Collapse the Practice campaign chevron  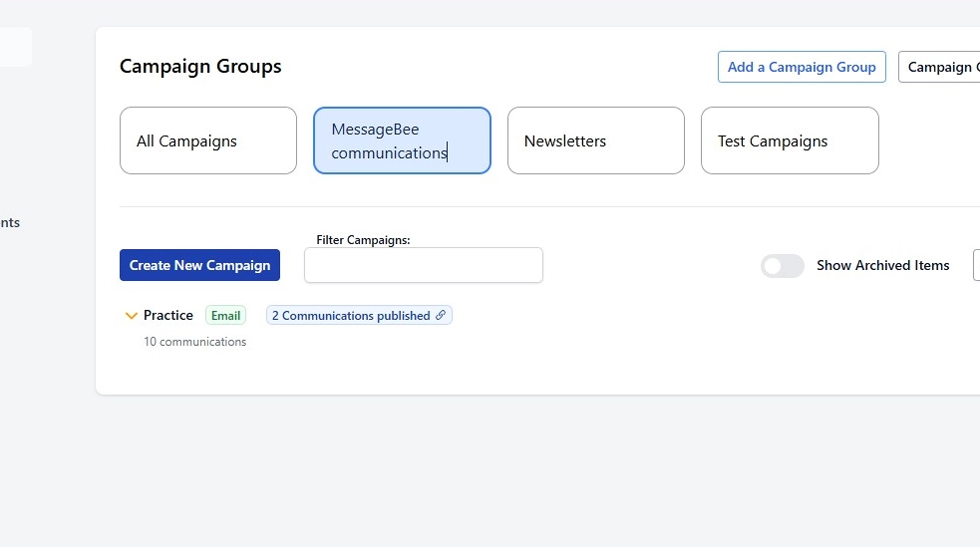click(131, 316)
